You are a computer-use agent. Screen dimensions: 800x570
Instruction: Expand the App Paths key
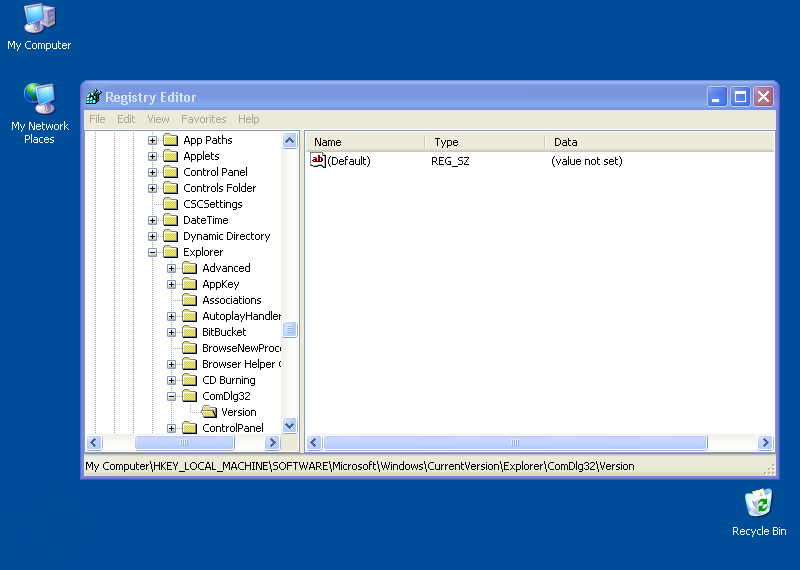tap(152, 140)
